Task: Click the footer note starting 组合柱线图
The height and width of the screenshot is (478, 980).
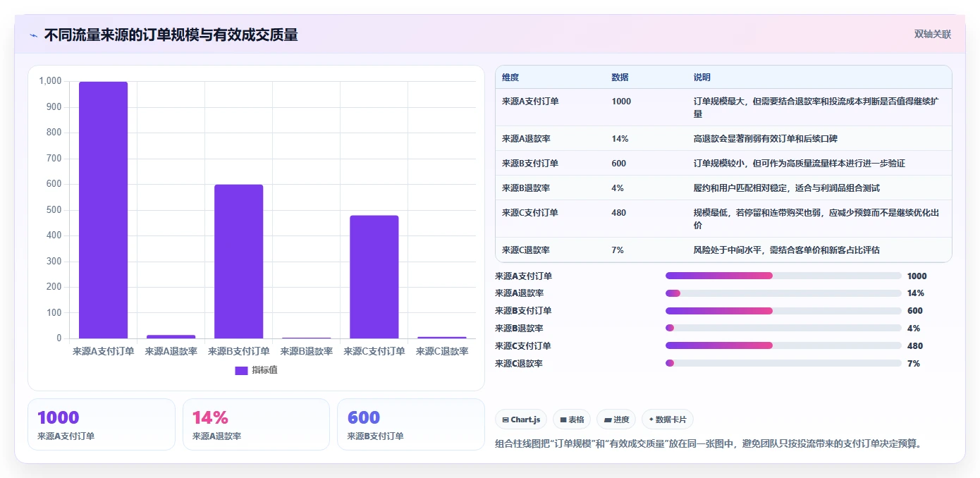Action: click(x=709, y=444)
